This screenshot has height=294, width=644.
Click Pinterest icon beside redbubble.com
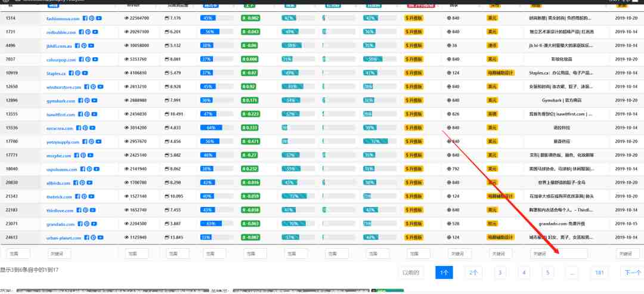pos(88,32)
